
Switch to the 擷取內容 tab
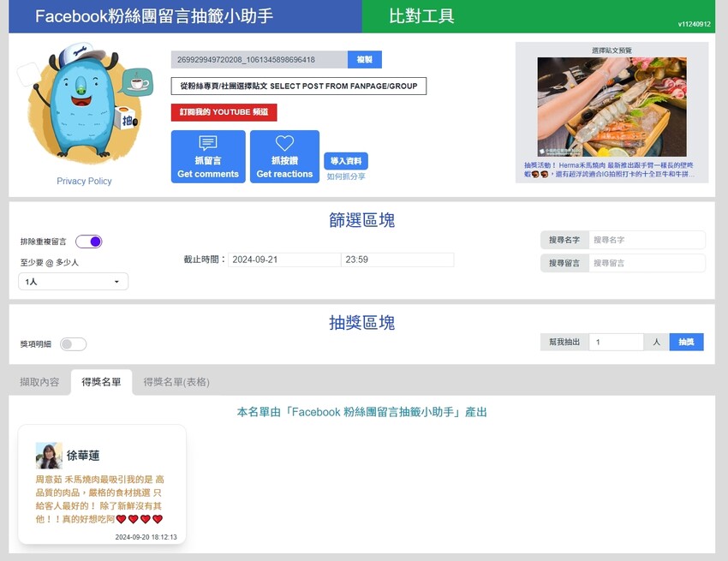[39, 382]
